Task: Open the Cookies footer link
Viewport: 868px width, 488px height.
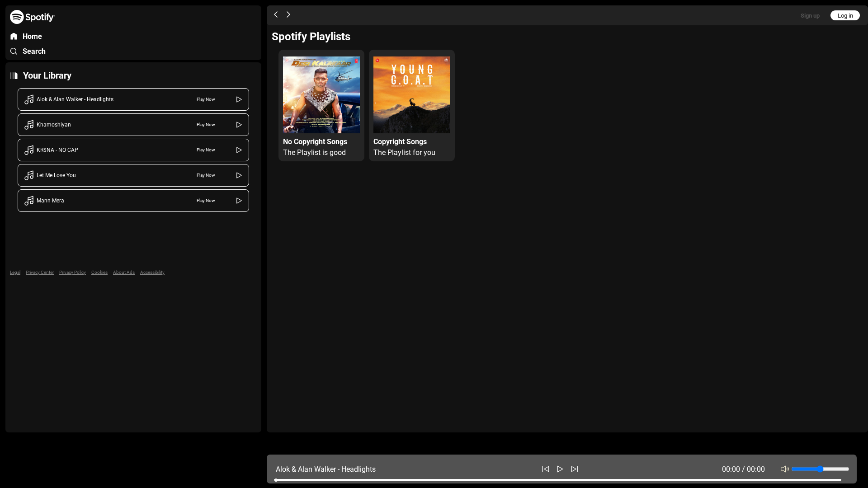Action: pyautogui.click(x=99, y=272)
